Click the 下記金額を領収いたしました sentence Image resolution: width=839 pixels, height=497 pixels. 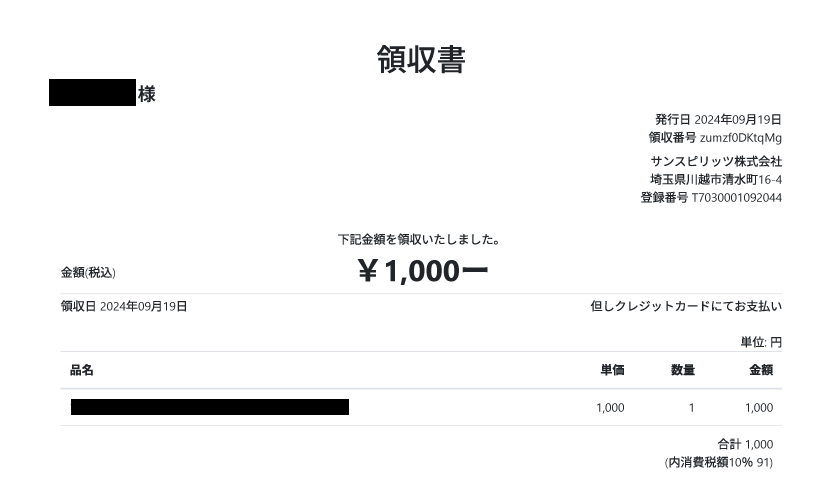(x=419, y=240)
